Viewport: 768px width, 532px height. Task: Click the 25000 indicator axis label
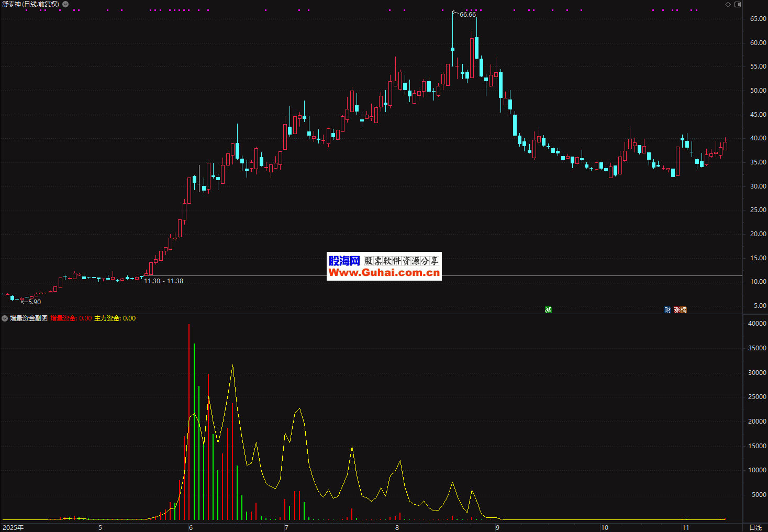(x=757, y=397)
